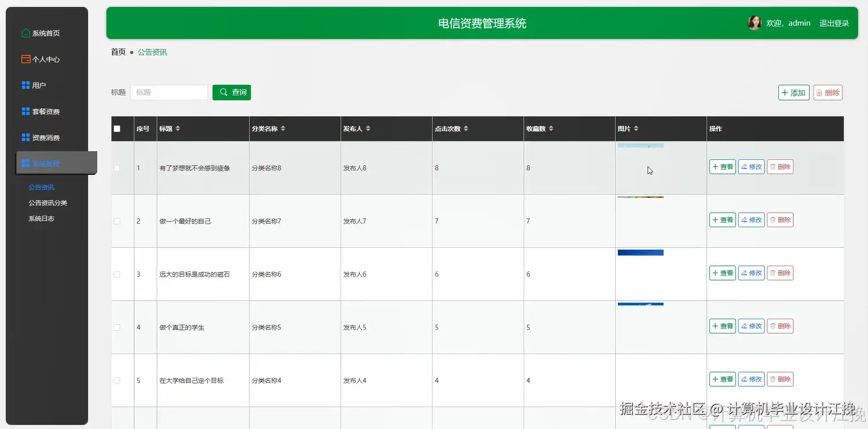Select all rows with header checkbox
The image size is (868, 429).
(117, 129)
